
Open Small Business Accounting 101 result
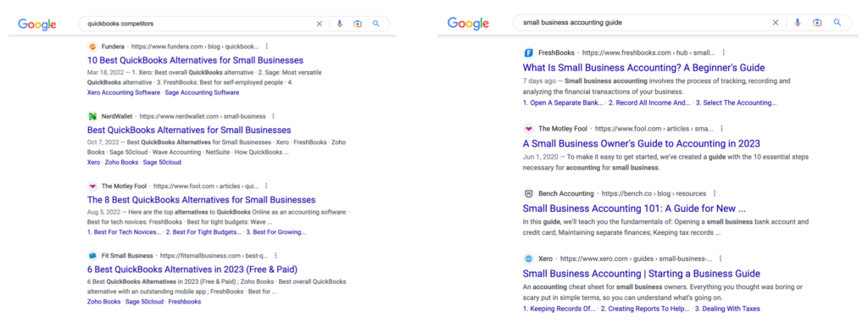click(x=634, y=209)
